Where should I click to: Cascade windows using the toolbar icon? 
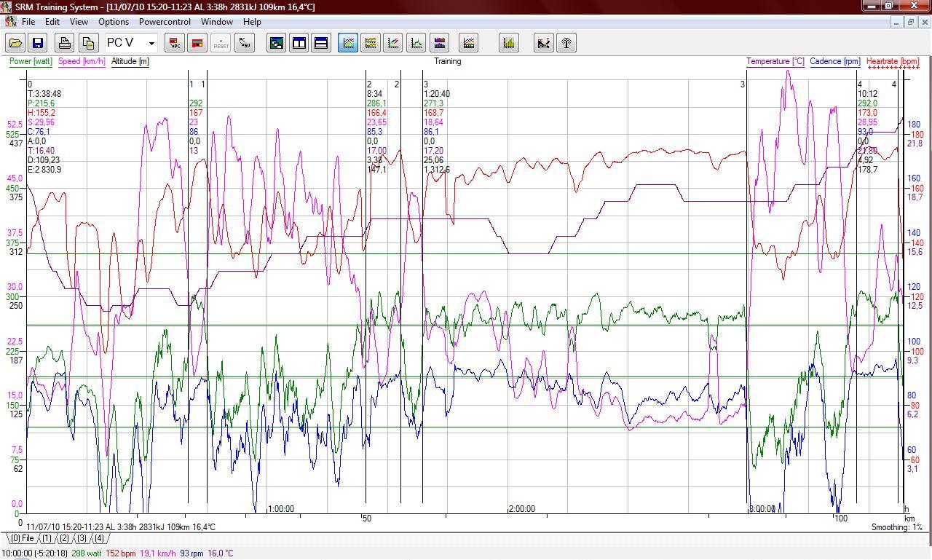coord(277,43)
